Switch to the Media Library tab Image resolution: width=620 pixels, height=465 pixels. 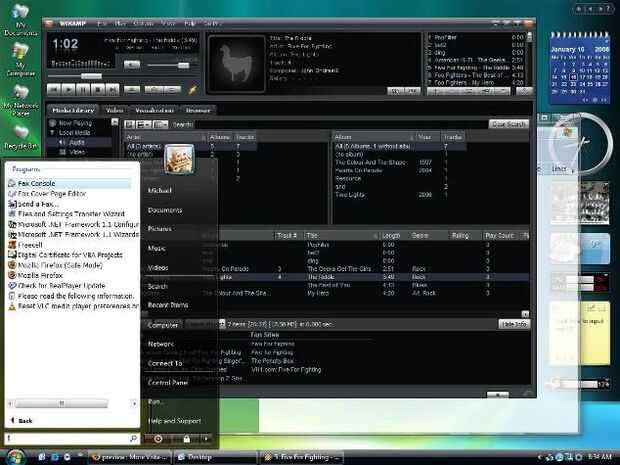(x=73, y=110)
